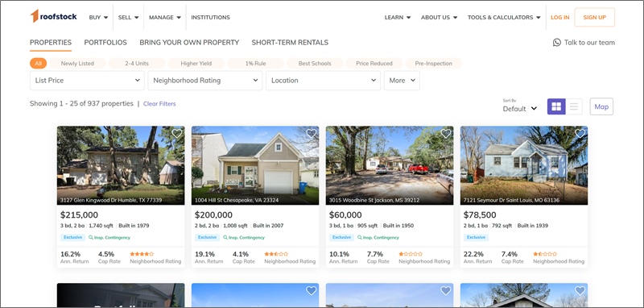Open the 7121 Seymour Dr property photo
Screen dimensions: 644x308
point(524,165)
